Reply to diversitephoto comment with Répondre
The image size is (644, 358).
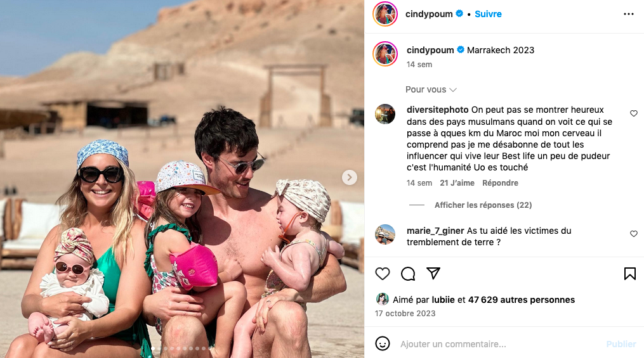point(500,183)
